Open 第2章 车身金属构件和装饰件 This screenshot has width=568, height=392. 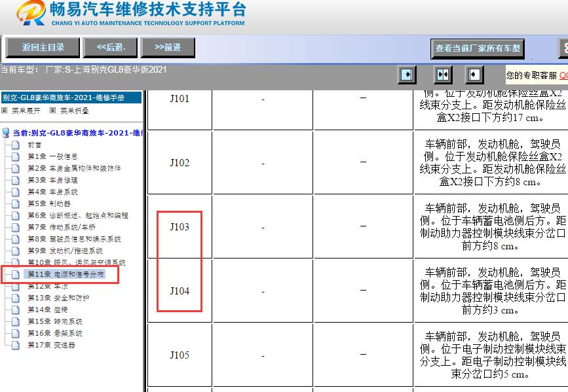pos(74,168)
